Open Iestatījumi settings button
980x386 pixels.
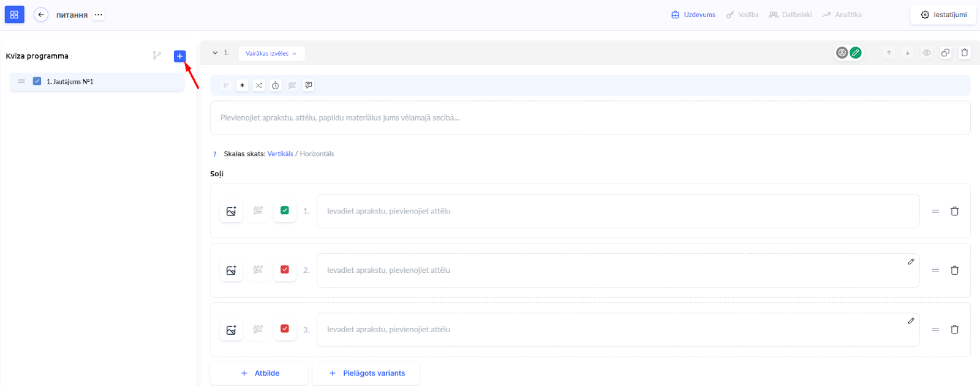pos(943,15)
